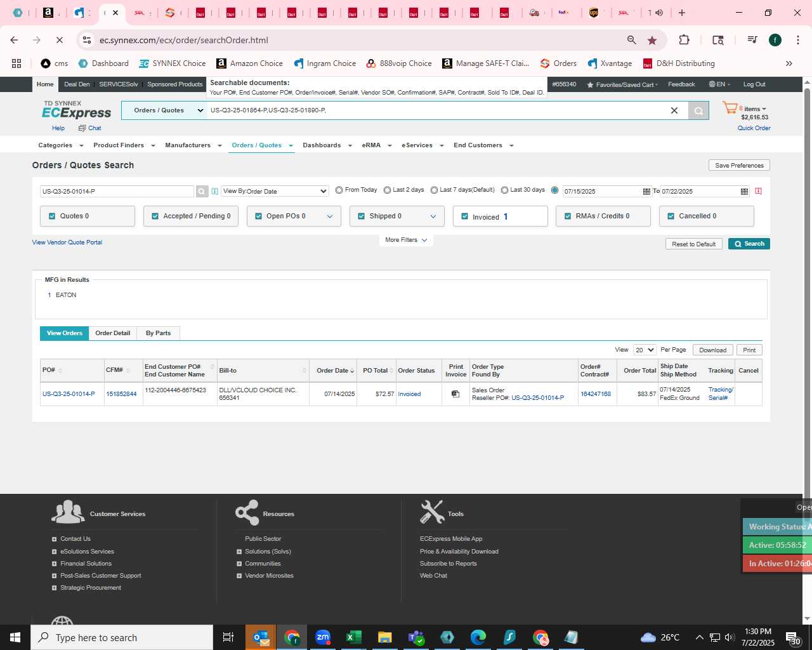Open Microsoft Edge from the taskbar
Screen dimensions: 812x650
tap(478, 637)
